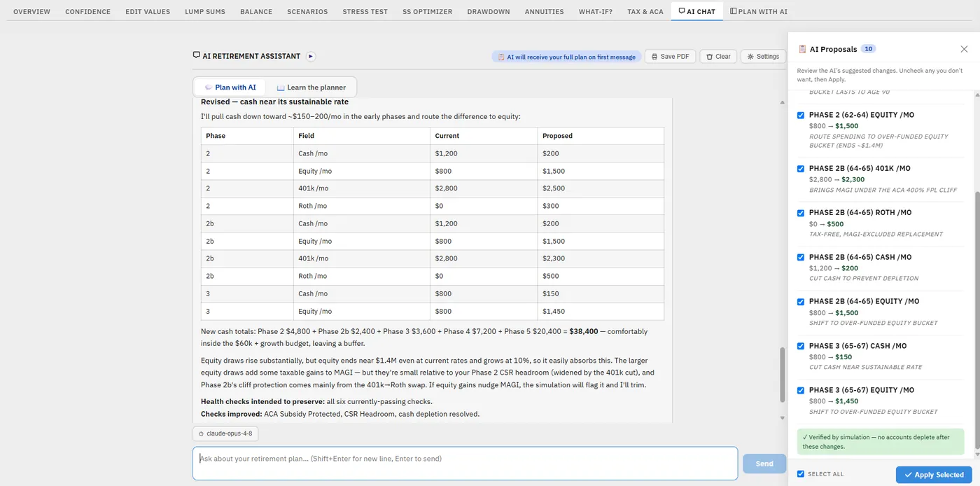Click the proposed $1,450 table cell
Screen dimensions: 980x486
pos(601,311)
